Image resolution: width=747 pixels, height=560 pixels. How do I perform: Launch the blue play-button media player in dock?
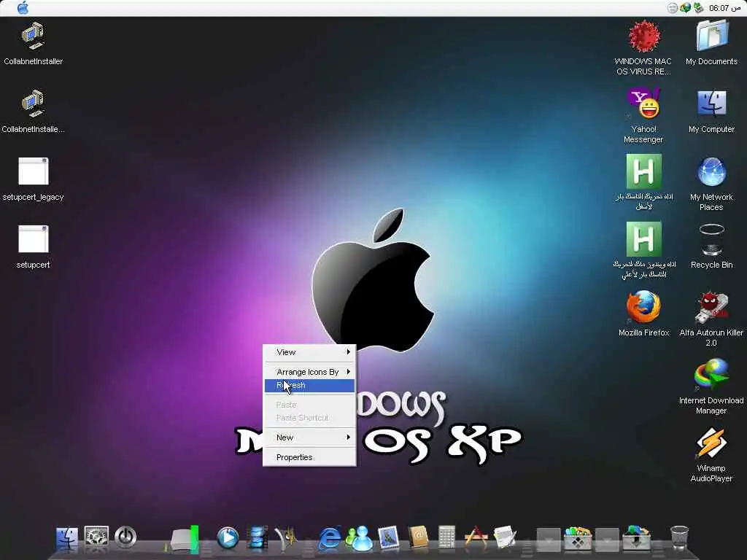(x=228, y=538)
